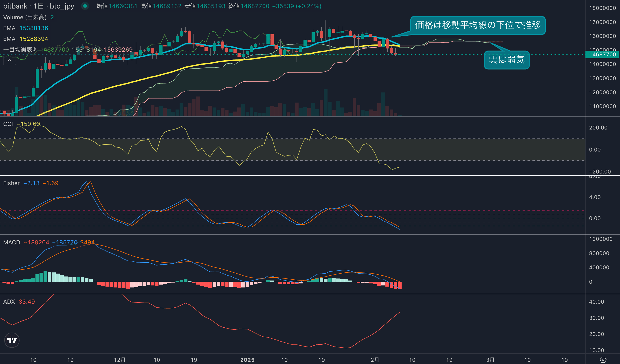Click the 一目均衡表 indicator legend

pyautogui.click(x=20, y=49)
